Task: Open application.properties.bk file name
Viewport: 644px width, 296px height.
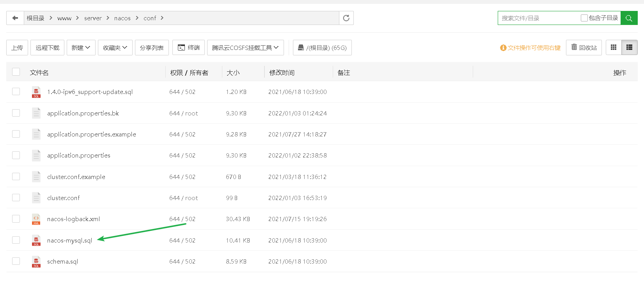Action: coord(83,113)
